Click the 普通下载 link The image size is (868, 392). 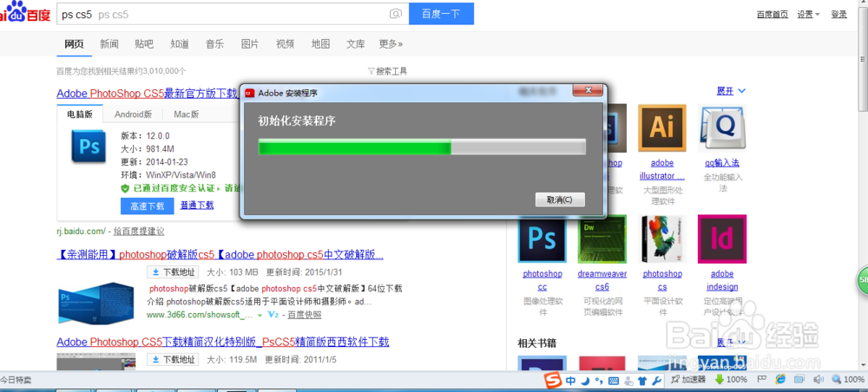(197, 206)
